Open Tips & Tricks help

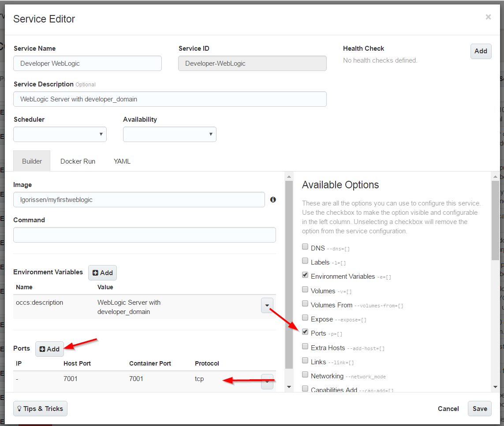point(40,409)
